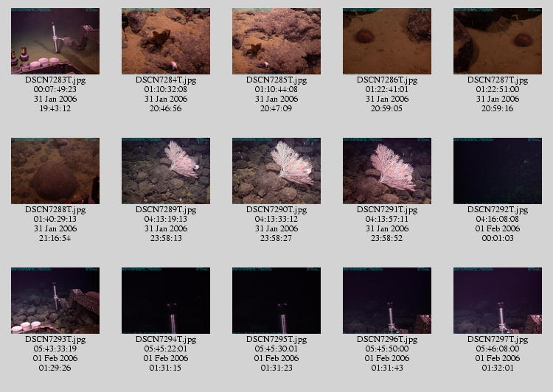Image resolution: width=553 pixels, height=392 pixels.
Task: Open thumbnail image DSCN7284T.jpg
Action: (x=166, y=41)
